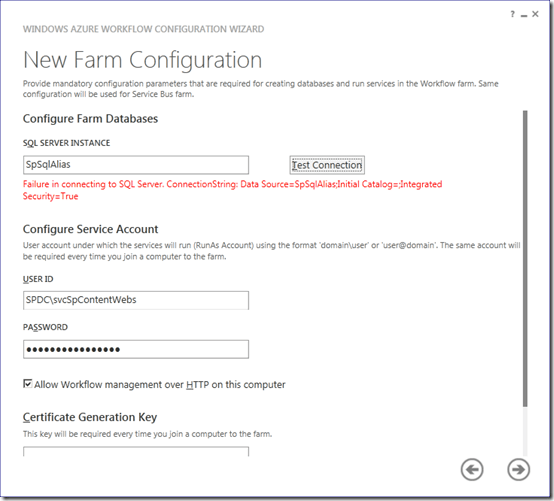Click the SQL connection failure error message
The width and height of the screenshot is (554, 501).
click(232, 190)
